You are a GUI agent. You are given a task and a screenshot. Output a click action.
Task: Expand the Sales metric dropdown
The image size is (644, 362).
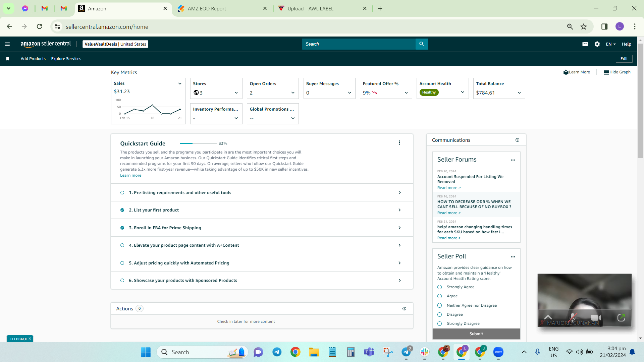[180, 83]
